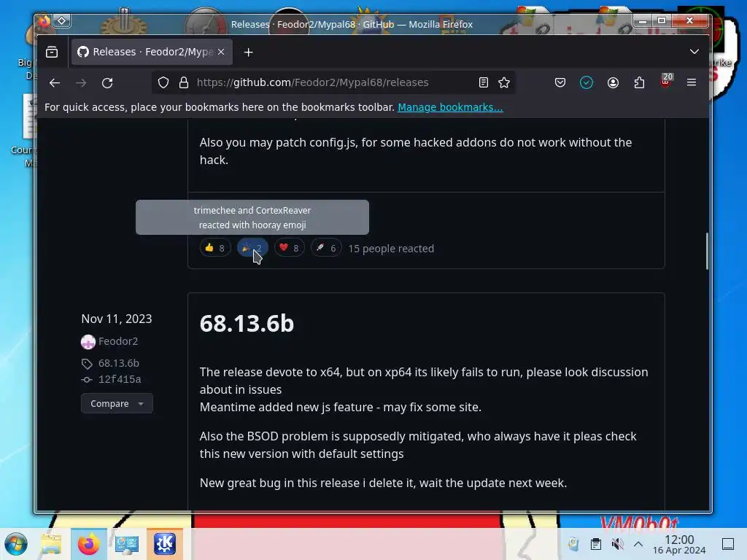This screenshot has height=560, width=747.
Task: Open the window menu Firefox icon in title bar
Action: [44, 21]
